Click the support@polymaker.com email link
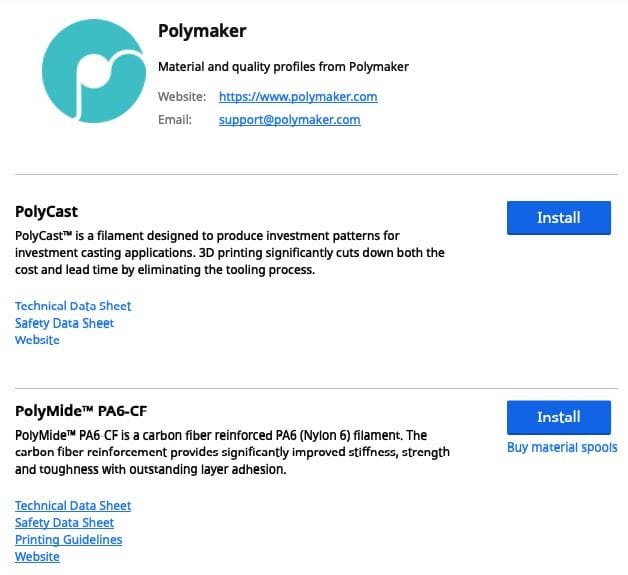628x575 pixels. coord(289,120)
